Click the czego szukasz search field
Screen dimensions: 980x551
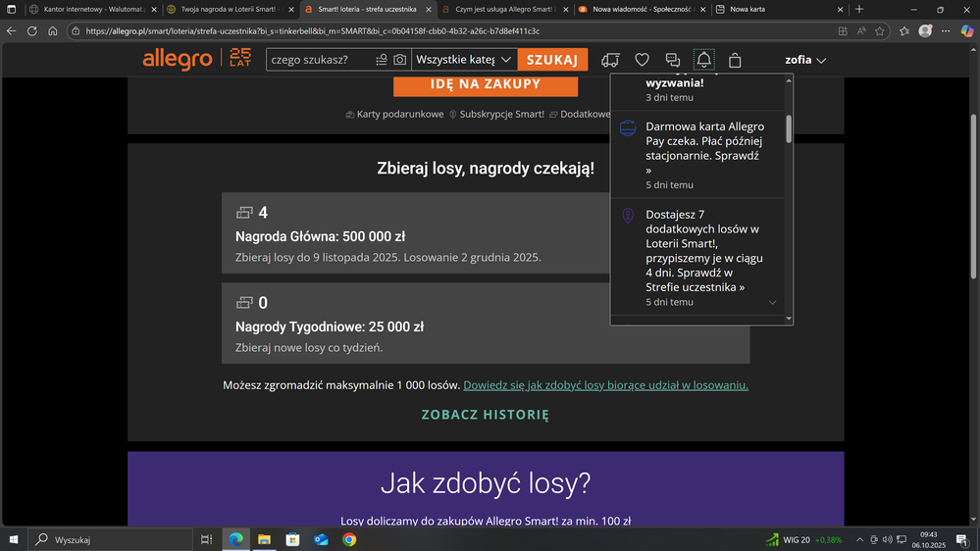[x=319, y=60]
